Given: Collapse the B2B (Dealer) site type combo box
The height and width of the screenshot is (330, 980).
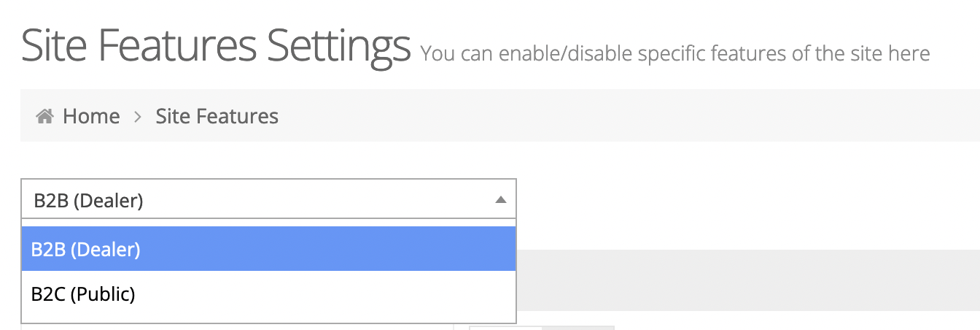Looking at the screenshot, I should coord(268,199).
